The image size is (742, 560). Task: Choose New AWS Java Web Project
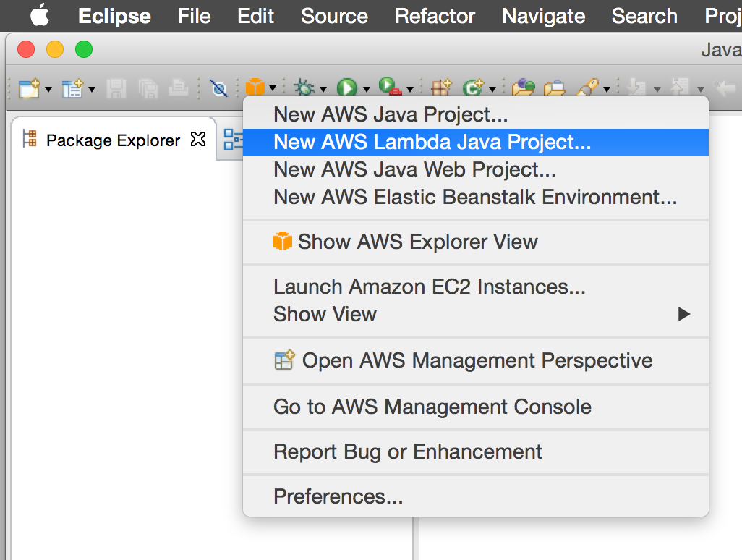(414, 169)
